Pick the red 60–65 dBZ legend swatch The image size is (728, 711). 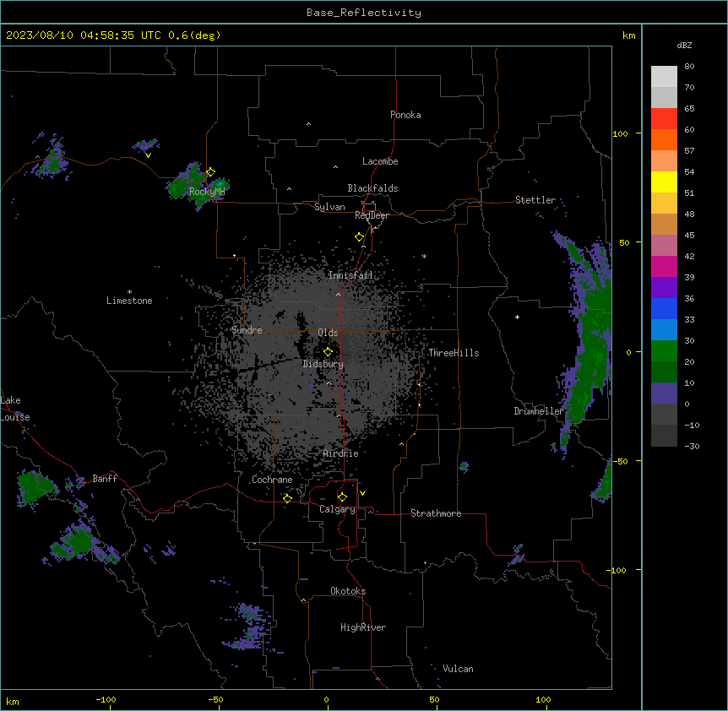(664, 118)
